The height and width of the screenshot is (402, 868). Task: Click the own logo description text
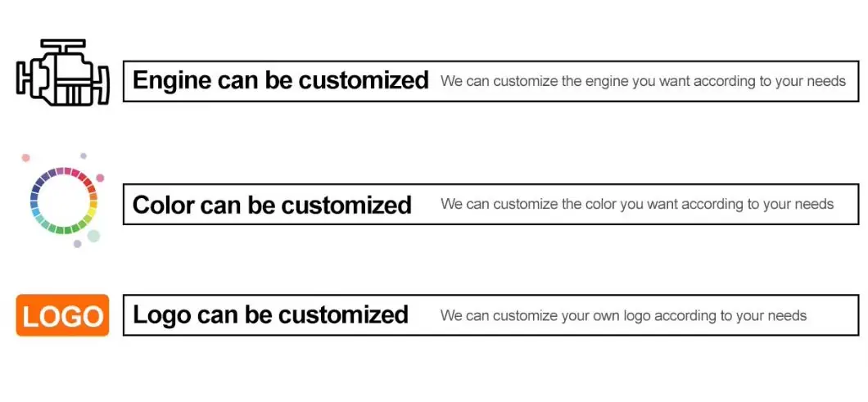pos(623,315)
